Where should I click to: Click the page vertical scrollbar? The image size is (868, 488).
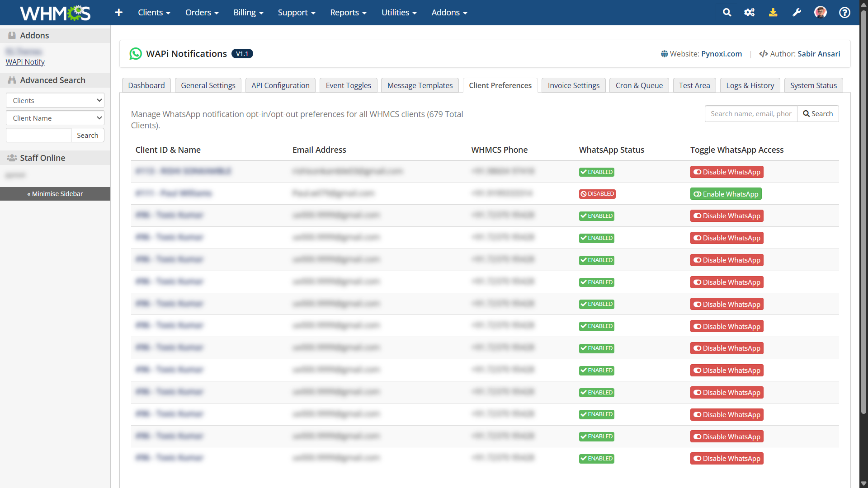(x=863, y=212)
